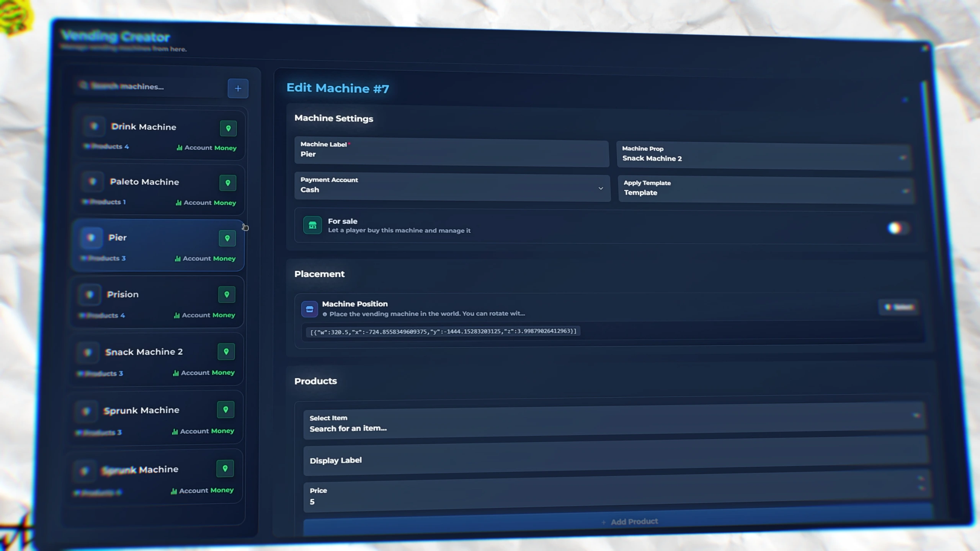Click the bar chart icon on Snack Machine 2

coord(176,373)
